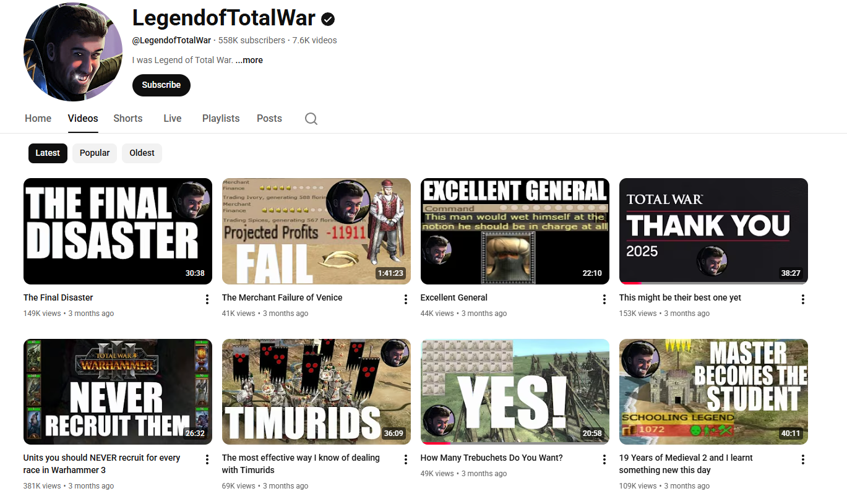Viewport: 847px width, 504px height.
Task: Open How Many Trebuchets Do You Want? title
Action: click(492, 458)
